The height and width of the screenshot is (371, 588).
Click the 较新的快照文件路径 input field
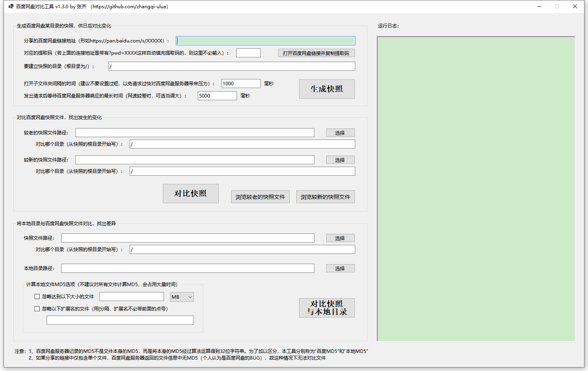(195, 160)
